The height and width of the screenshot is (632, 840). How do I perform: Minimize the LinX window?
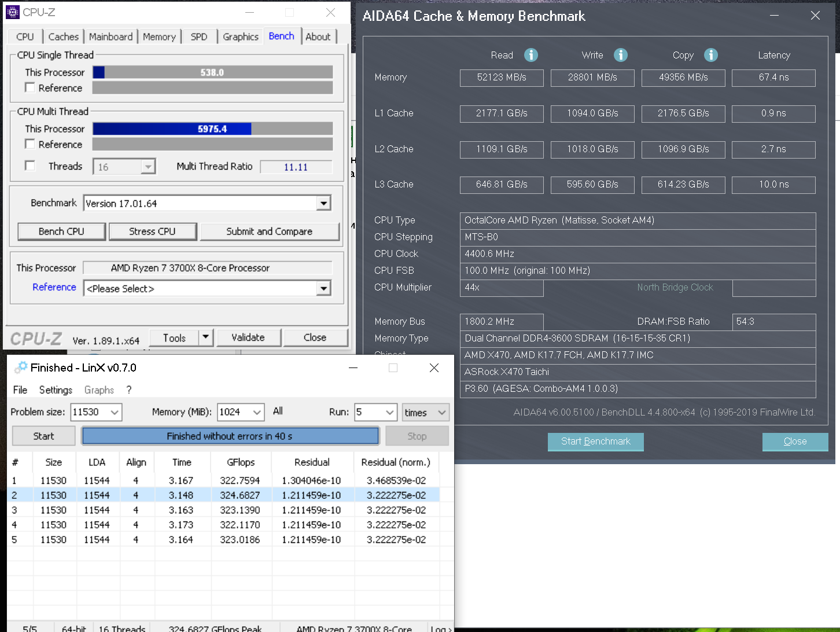pos(353,368)
